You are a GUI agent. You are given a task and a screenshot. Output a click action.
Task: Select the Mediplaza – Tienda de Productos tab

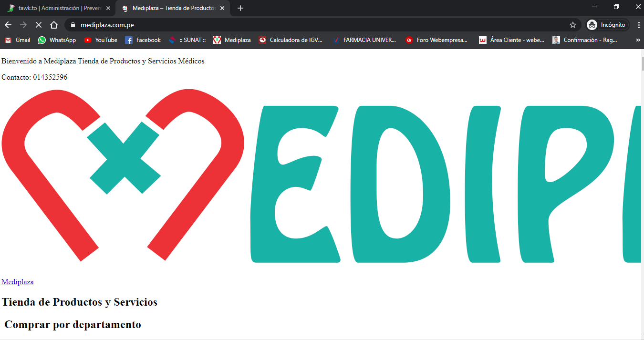pyautogui.click(x=173, y=8)
